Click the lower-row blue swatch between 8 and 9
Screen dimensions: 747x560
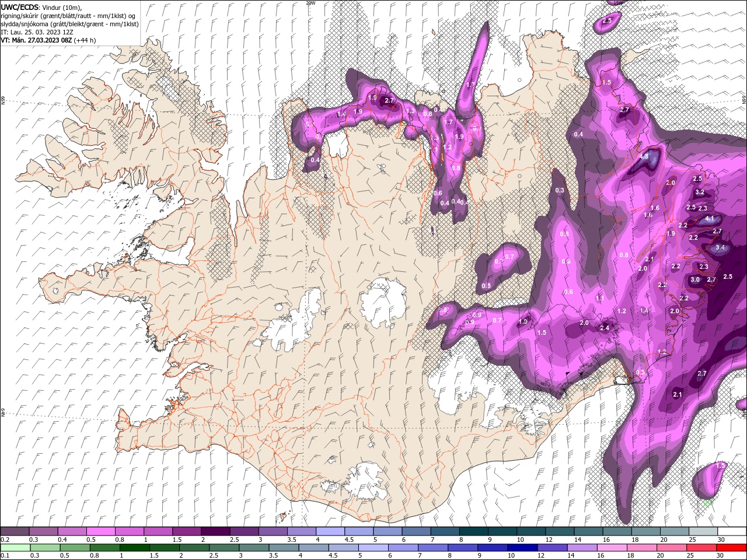click(463, 547)
